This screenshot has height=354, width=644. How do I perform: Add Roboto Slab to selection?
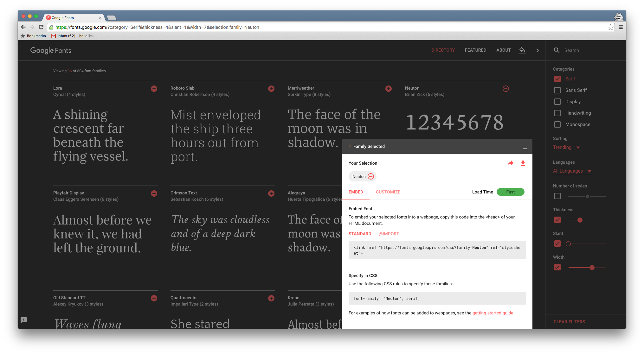[x=271, y=89]
